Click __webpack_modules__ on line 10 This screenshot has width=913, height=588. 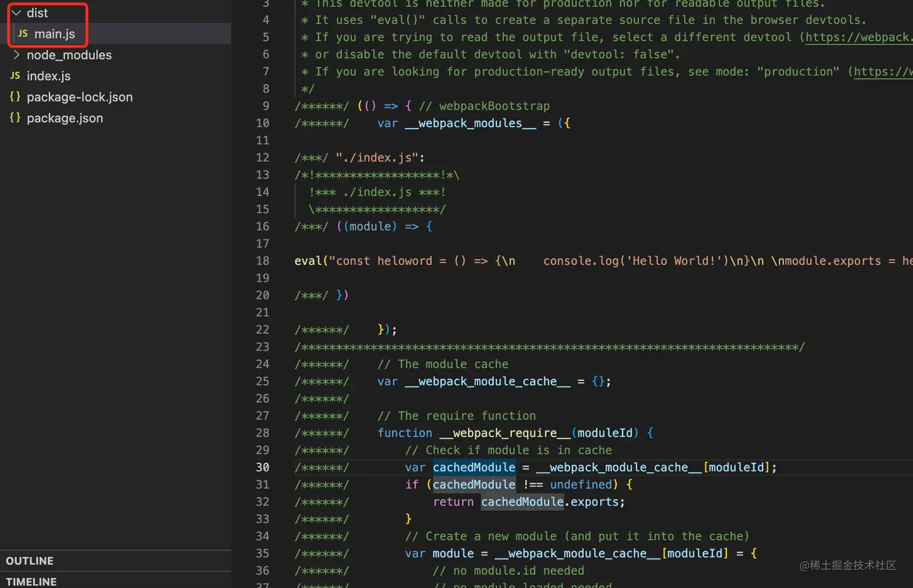coord(470,123)
